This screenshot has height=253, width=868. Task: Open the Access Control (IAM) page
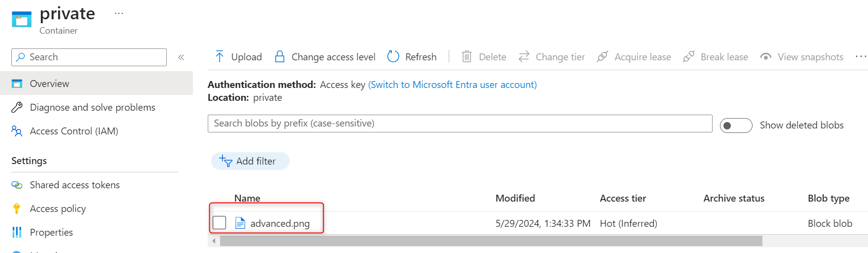(74, 131)
